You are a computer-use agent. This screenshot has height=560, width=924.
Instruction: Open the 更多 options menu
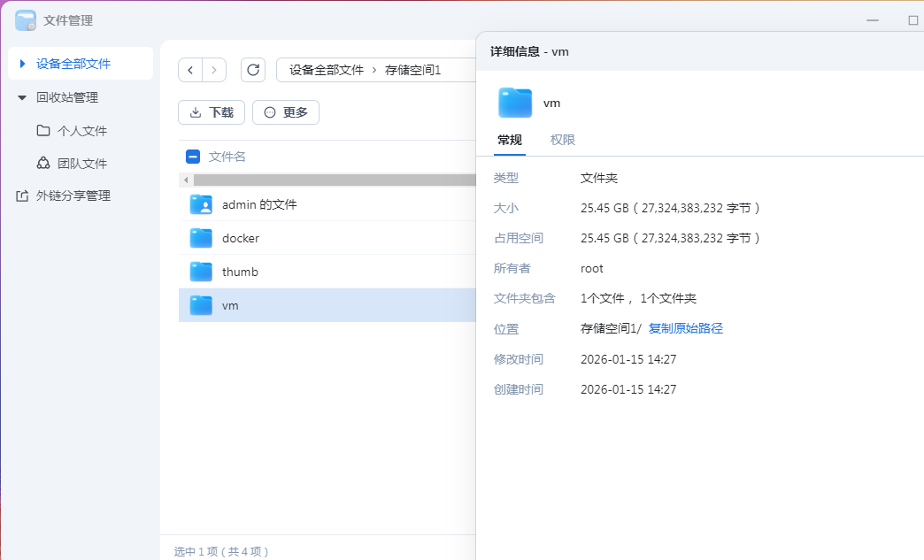[x=285, y=112]
